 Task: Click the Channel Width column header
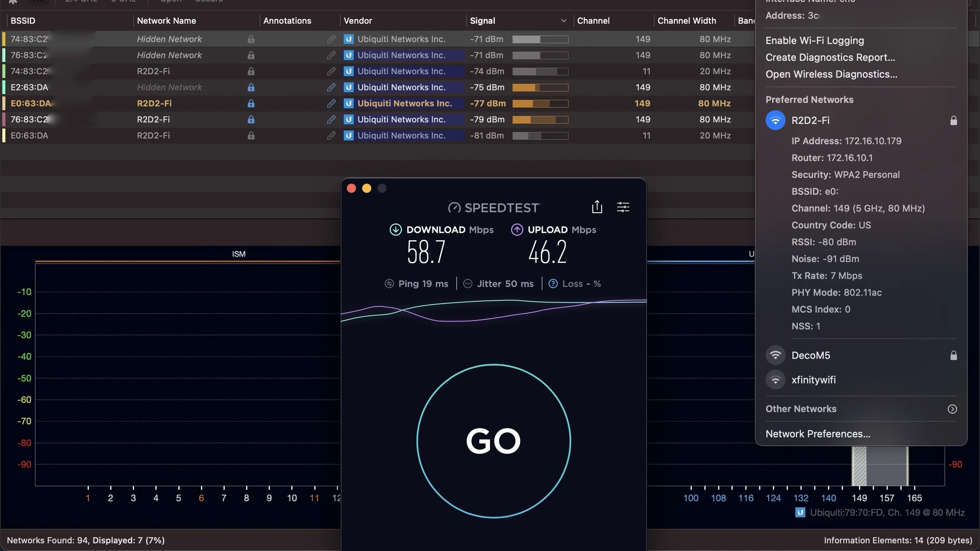(x=686, y=21)
